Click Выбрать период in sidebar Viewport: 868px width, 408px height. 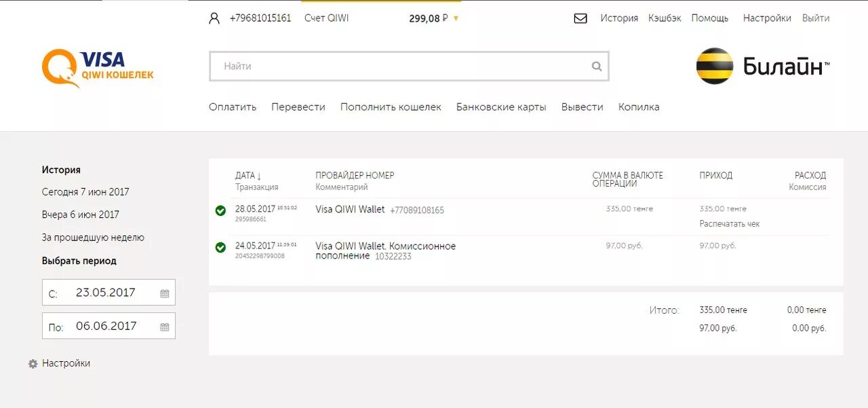(79, 261)
